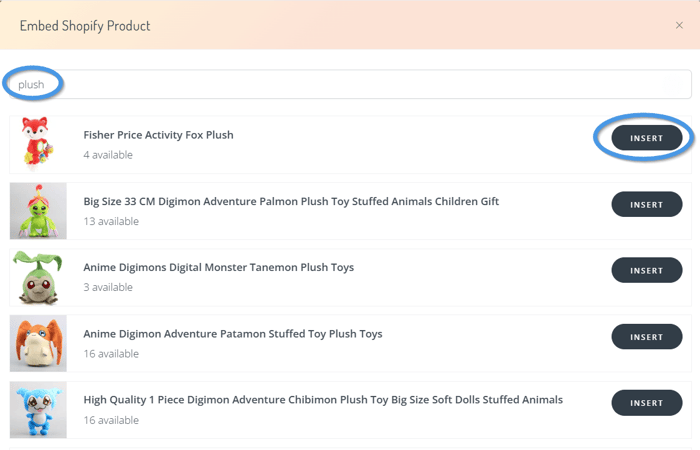
Task: Insert the Tanemon Plush Toys product
Action: click(x=646, y=270)
